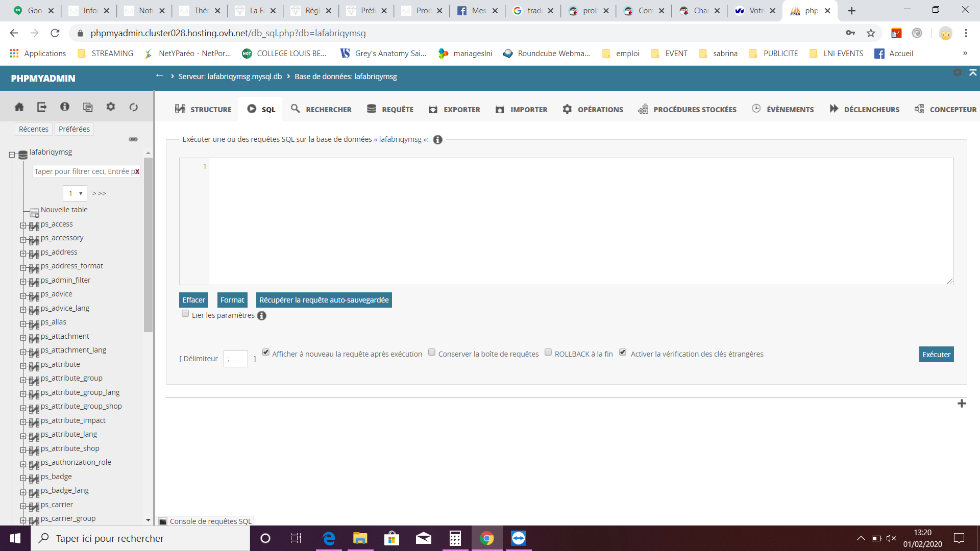Open Chrome menu three dots

966,33
